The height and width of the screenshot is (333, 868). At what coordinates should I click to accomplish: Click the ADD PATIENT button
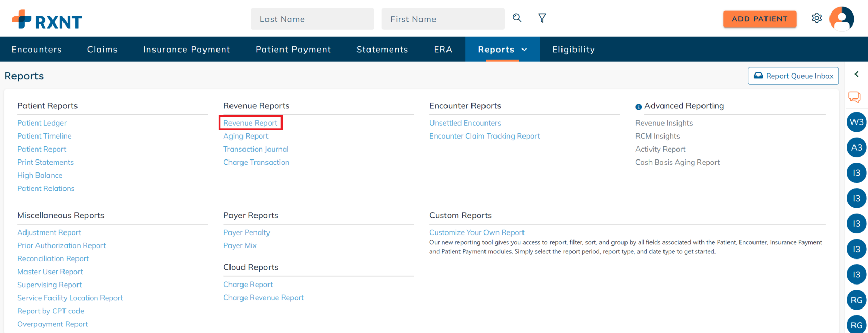click(x=760, y=19)
